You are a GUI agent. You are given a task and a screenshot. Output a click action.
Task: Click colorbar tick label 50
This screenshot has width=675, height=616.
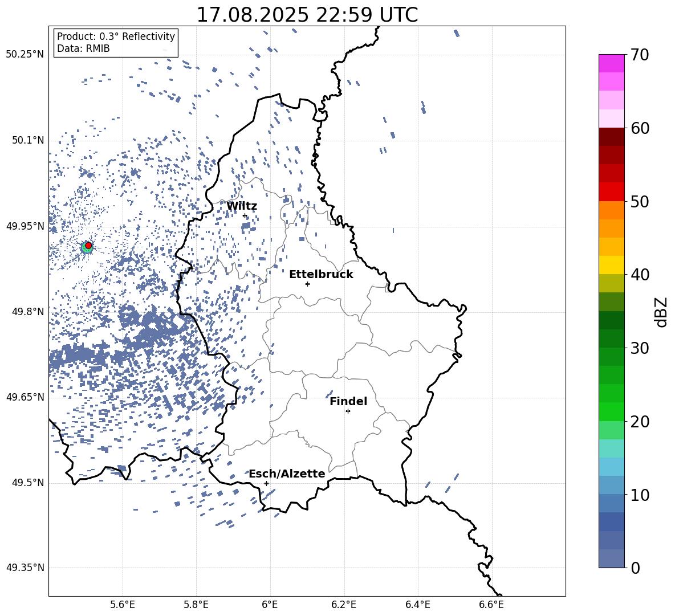click(640, 202)
